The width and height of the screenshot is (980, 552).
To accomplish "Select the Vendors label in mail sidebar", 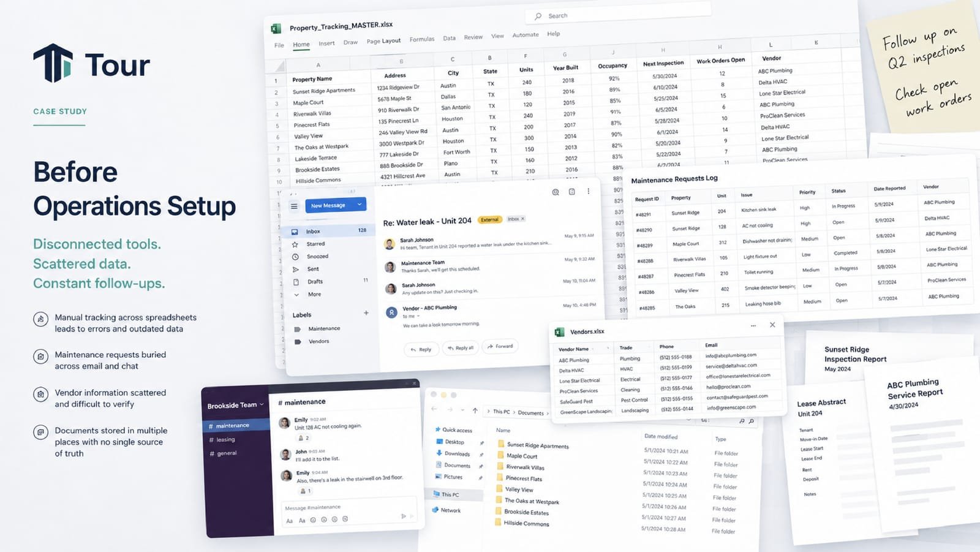I will [319, 342].
